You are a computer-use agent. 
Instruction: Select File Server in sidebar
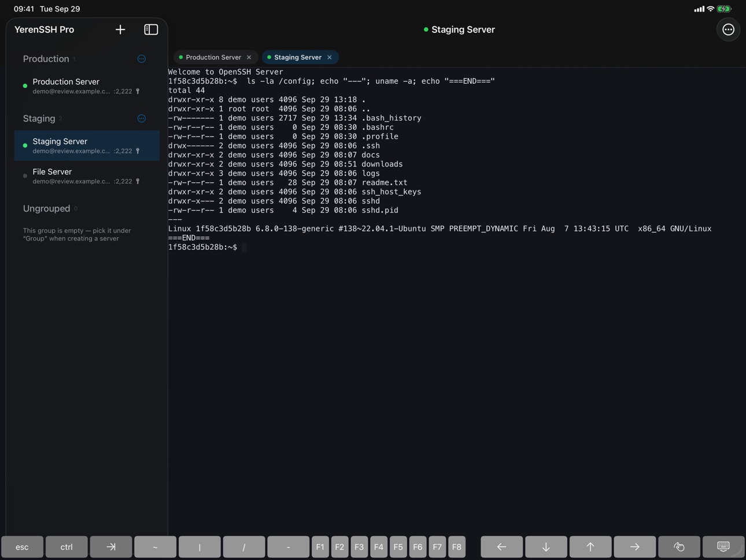[x=87, y=176]
